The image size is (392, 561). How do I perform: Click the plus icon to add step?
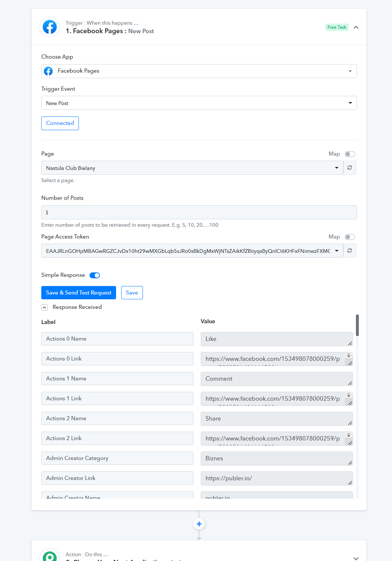[199, 524]
